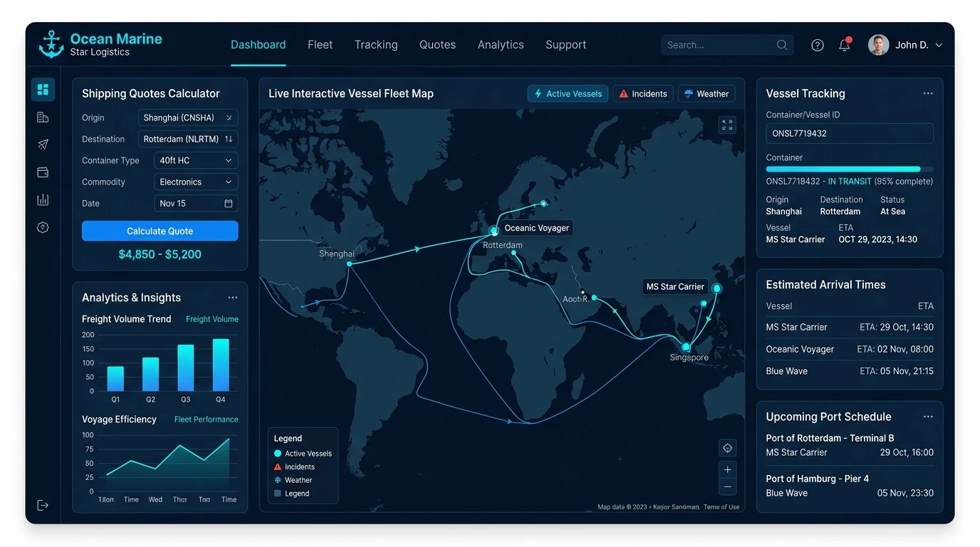Click the Fleet Performance chart link
The height and width of the screenshot is (547, 980).
(207, 420)
